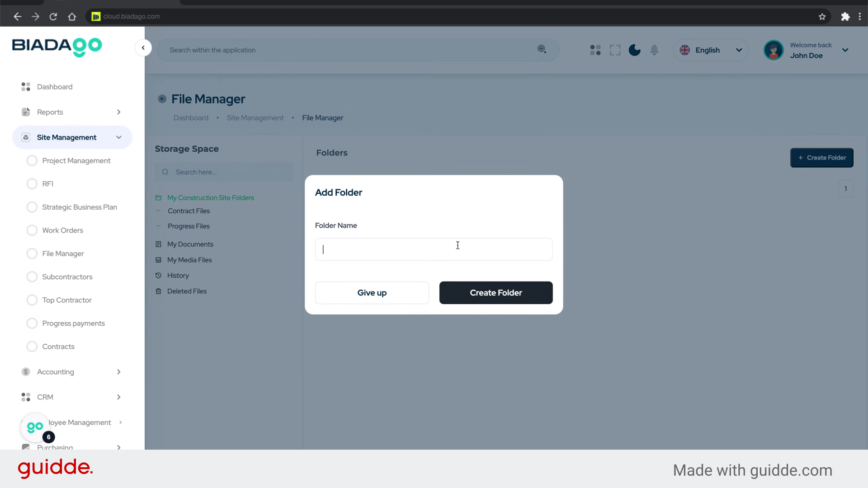868x488 pixels.
Task: Expand Accounting menu chevron
Action: point(118,372)
